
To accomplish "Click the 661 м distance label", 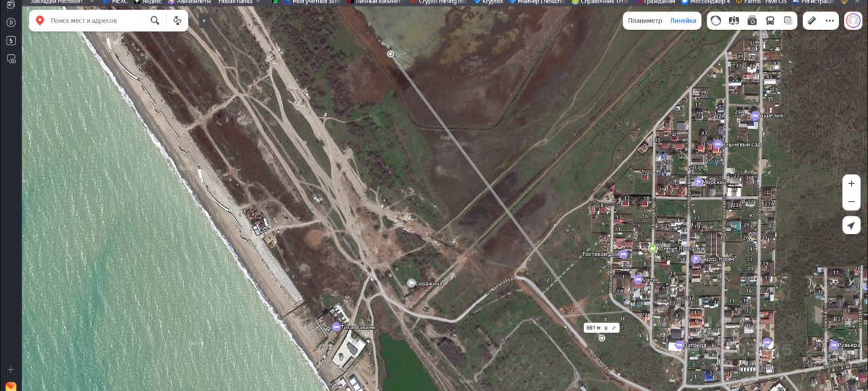I will [593, 327].
